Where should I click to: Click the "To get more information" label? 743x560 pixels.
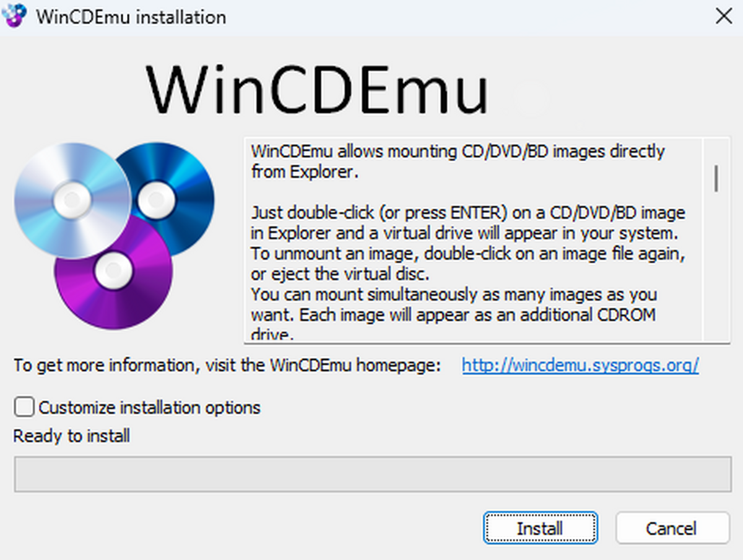click(227, 366)
